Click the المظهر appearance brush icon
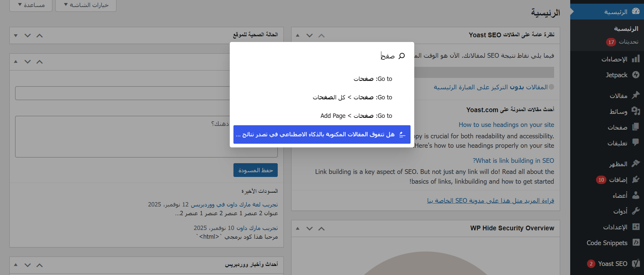The width and height of the screenshot is (644, 275). pyautogui.click(x=636, y=164)
